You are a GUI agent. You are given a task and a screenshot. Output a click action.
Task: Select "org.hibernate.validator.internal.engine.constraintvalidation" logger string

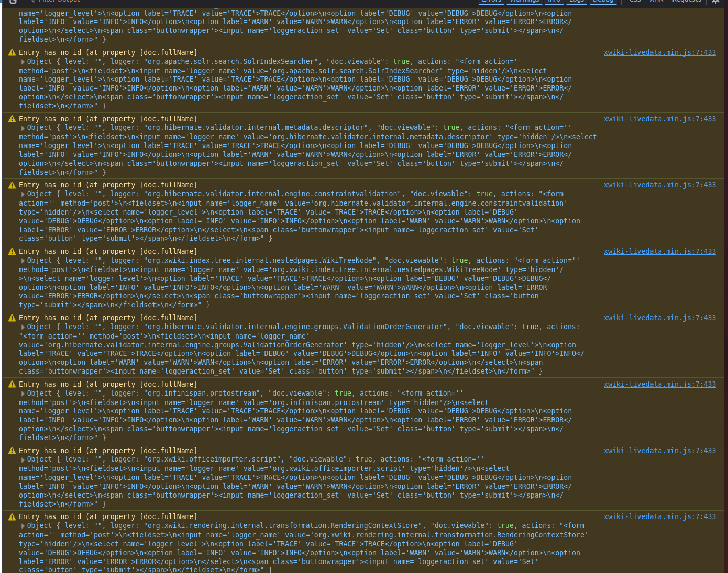click(x=272, y=194)
